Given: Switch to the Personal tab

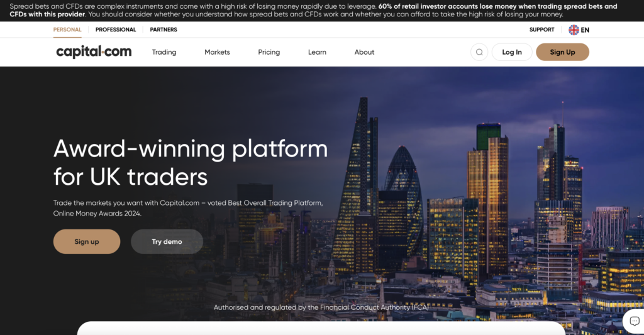Looking at the screenshot, I should 67,30.
